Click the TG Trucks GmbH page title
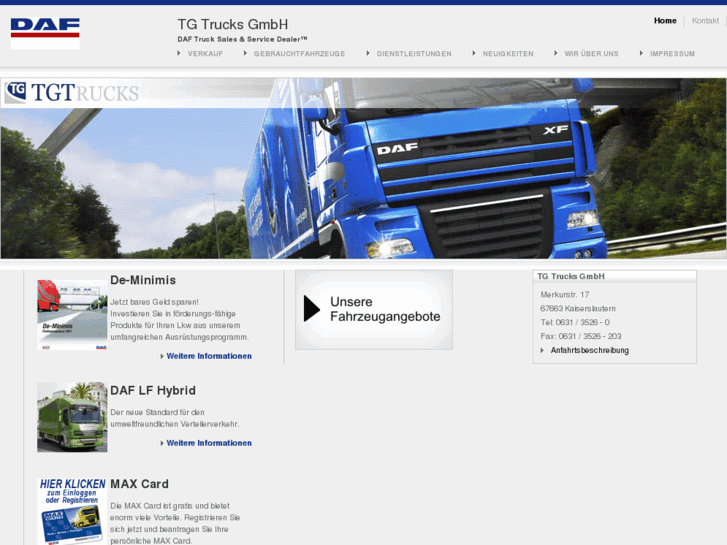The width and height of the screenshot is (727, 545). (x=232, y=24)
